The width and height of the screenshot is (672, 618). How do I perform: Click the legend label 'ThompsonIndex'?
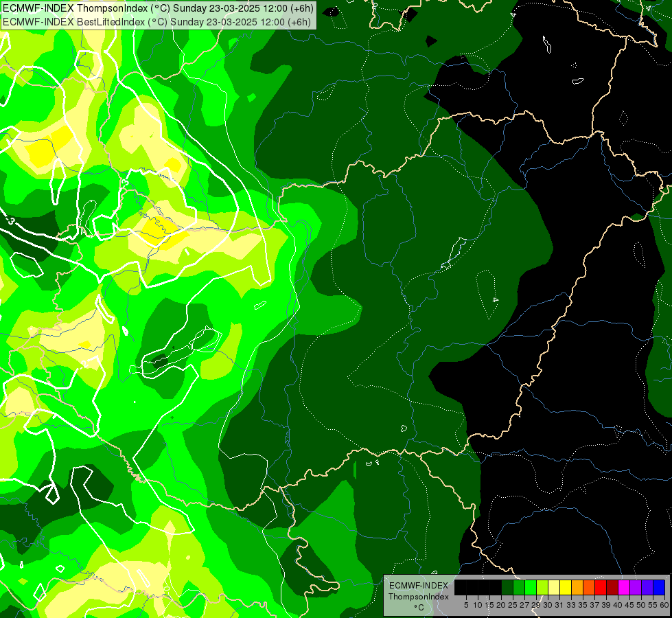[419, 597]
